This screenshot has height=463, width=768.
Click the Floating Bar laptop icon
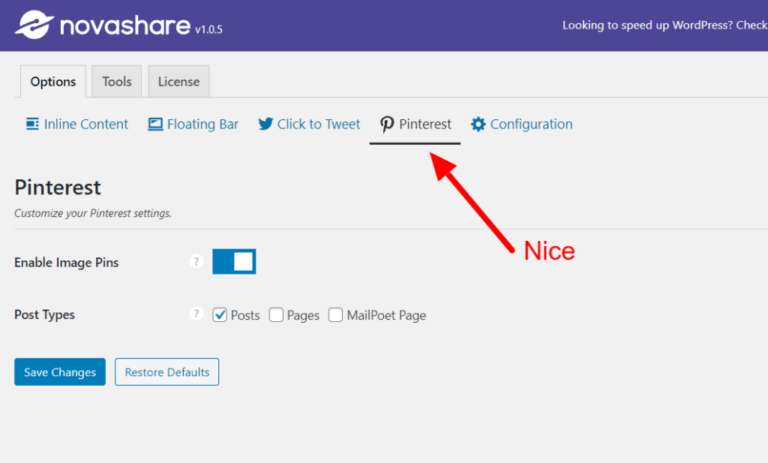point(155,124)
